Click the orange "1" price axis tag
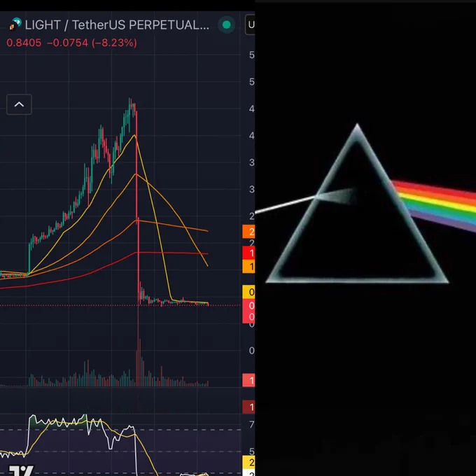The image size is (476, 476). tap(248, 267)
